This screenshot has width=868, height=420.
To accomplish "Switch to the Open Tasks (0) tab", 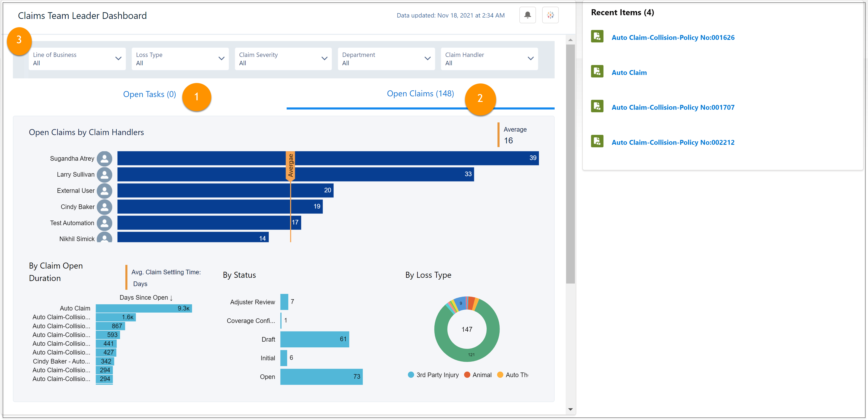I will tap(150, 94).
